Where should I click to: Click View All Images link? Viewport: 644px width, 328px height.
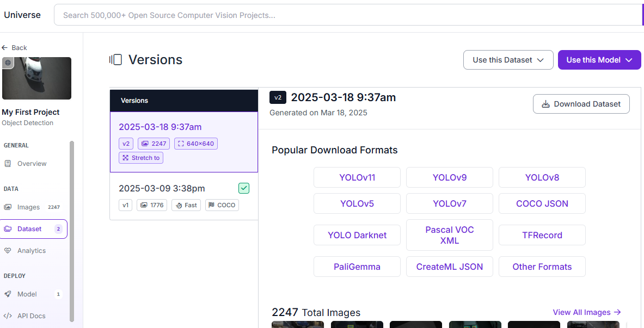pos(586,312)
